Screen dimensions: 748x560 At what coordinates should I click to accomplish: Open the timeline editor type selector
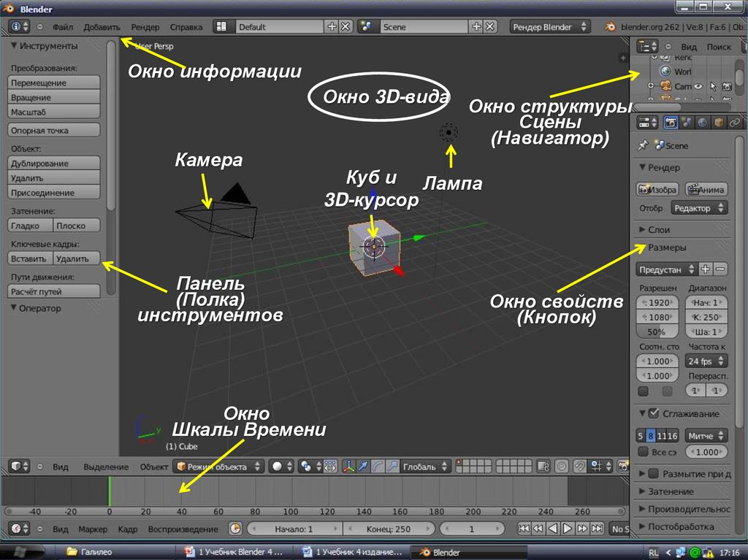pos(20,529)
